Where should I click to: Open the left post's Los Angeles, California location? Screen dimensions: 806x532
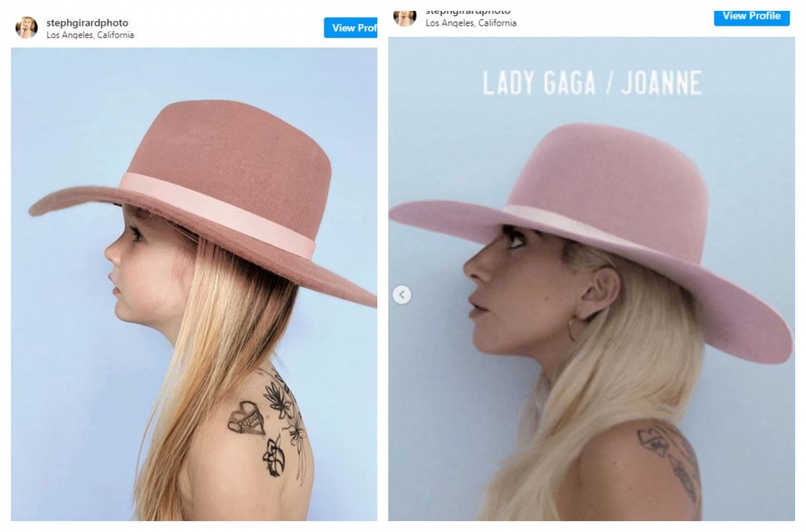(x=90, y=35)
